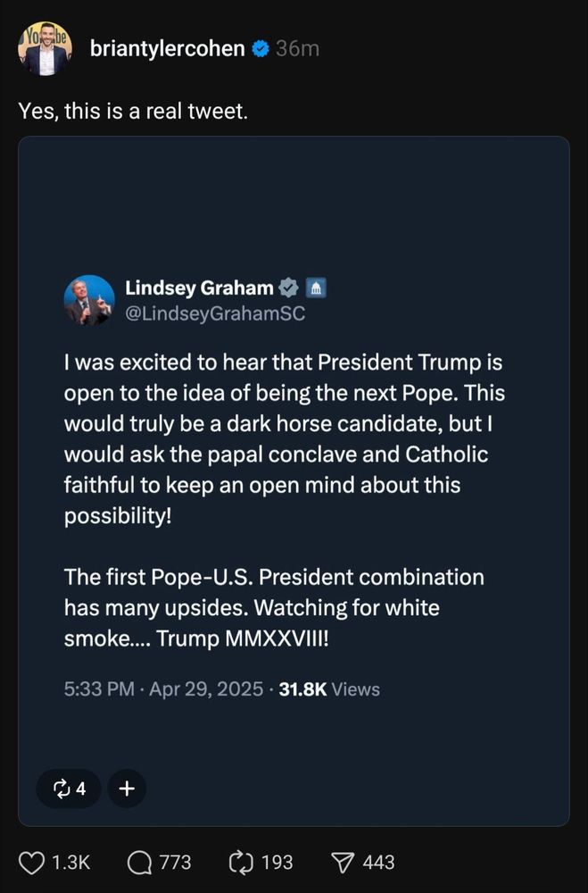Add a reaction with plus button
The height and width of the screenshot is (893, 588).
click(x=127, y=789)
